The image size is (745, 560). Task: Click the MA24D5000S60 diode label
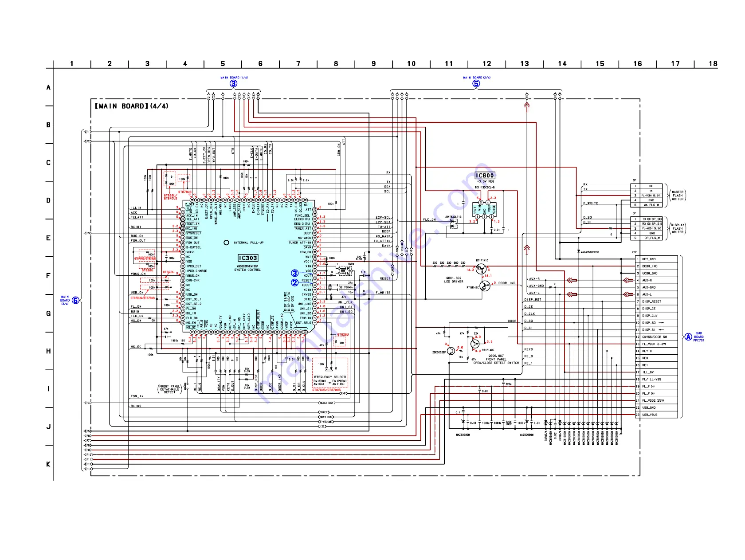(x=590, y=252)
